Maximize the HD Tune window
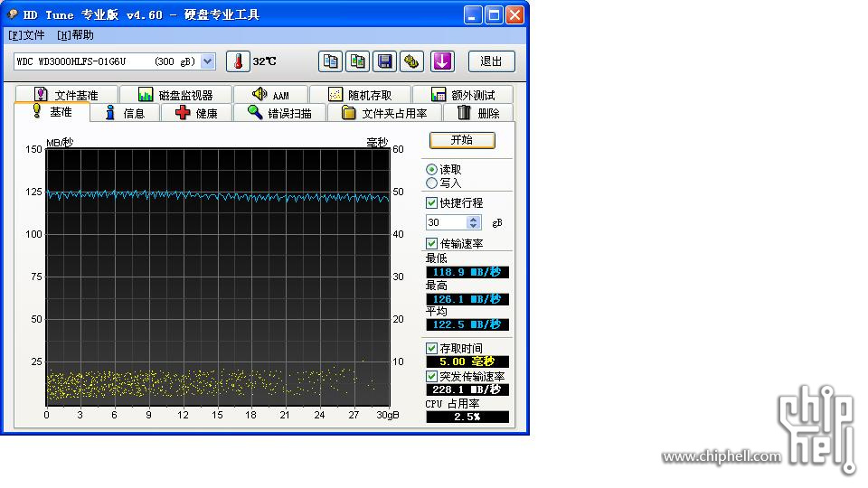Image resolution: width=868 pixels, height=488 pixels. 494,15
